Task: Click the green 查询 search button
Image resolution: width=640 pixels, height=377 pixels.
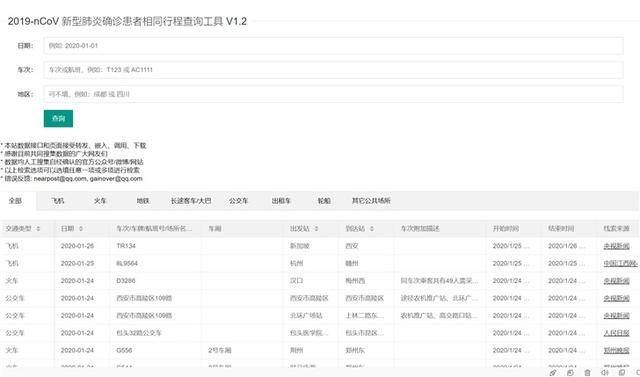Action: (58, 118)
